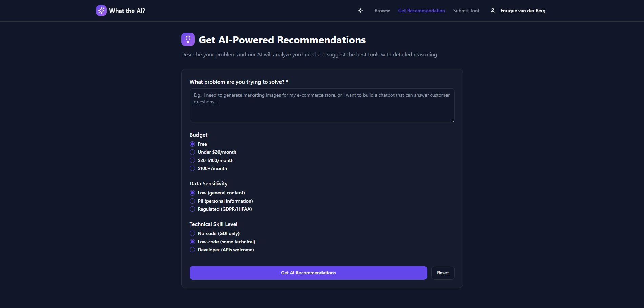Open the user account icon
The image size is (644, 308).
click(x=492, y=11)
